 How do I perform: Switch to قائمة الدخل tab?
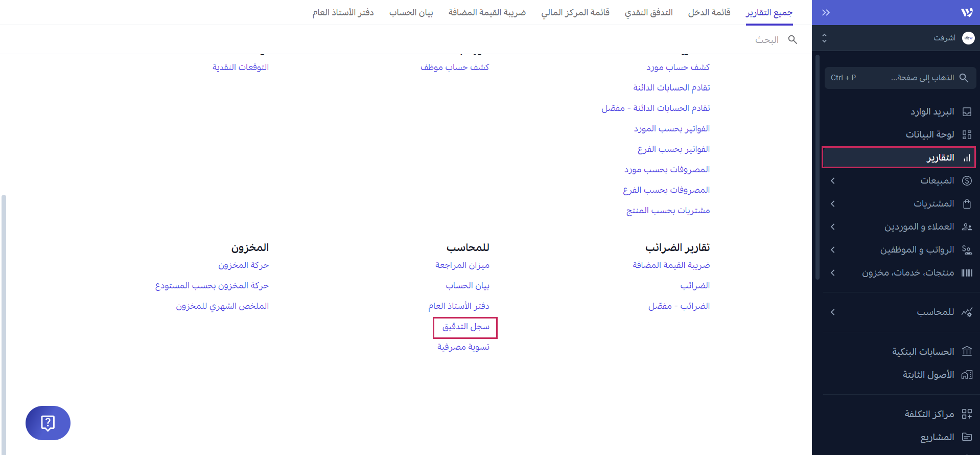709,13
